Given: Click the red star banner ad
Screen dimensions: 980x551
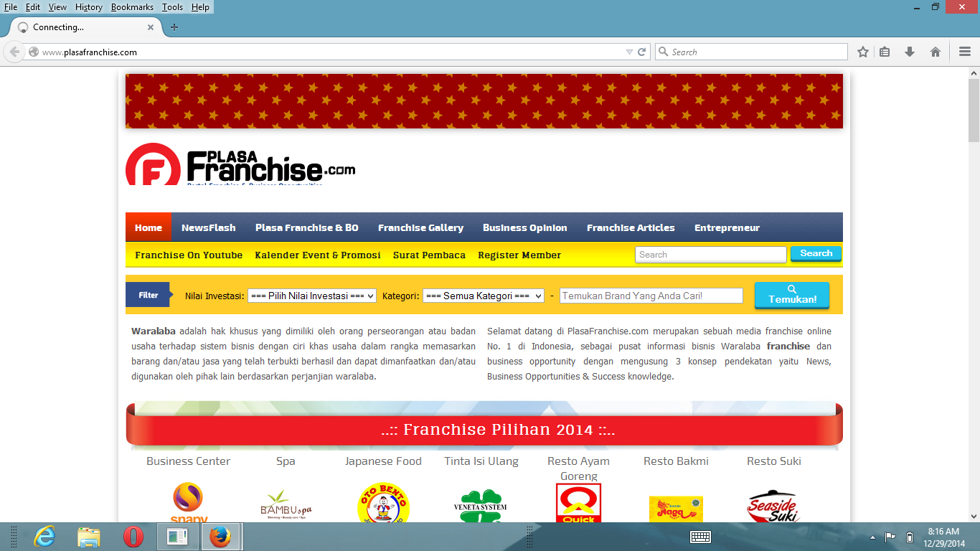Looking at the screenshot, I should 484,101.
